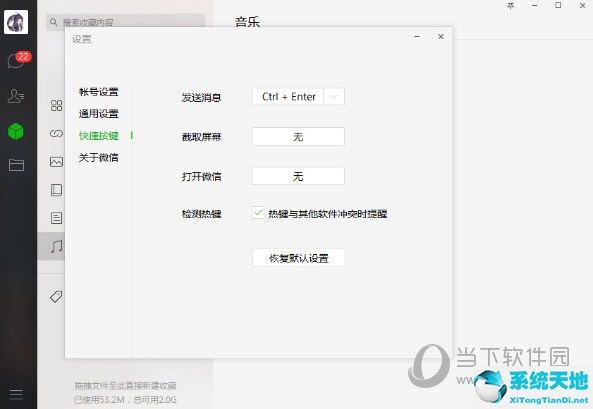Pin the main WeChat window on top

pos(511,6)
